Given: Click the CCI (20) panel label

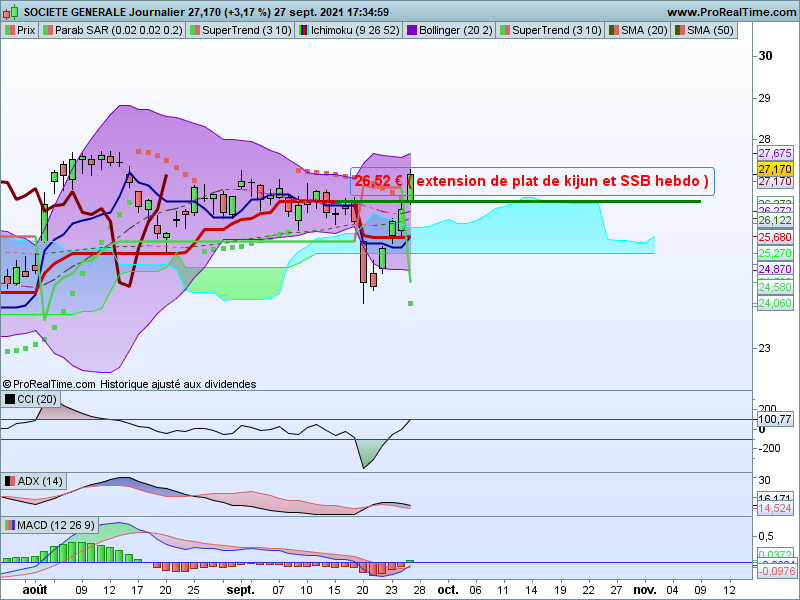Looking at the screenshot, I should [x=31, y=399].
